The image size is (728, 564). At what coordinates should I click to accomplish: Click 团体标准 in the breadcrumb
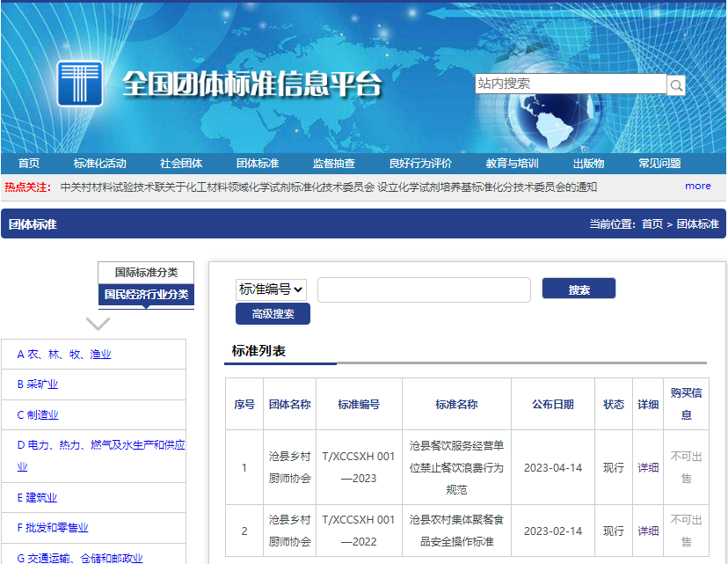pos(697,224)
